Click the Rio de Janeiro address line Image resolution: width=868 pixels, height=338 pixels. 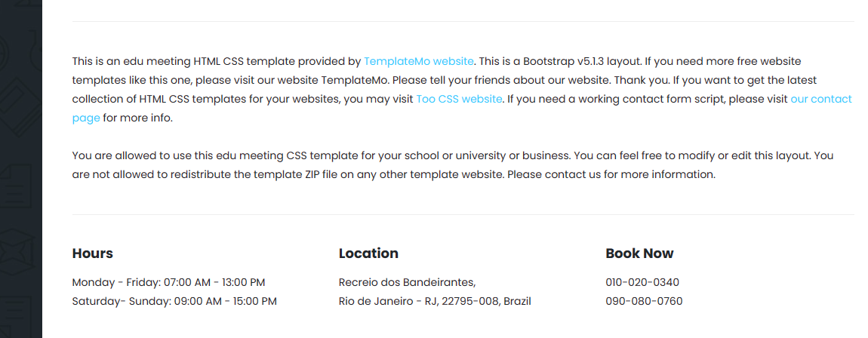pyautogui.click(x=435, y=302)
